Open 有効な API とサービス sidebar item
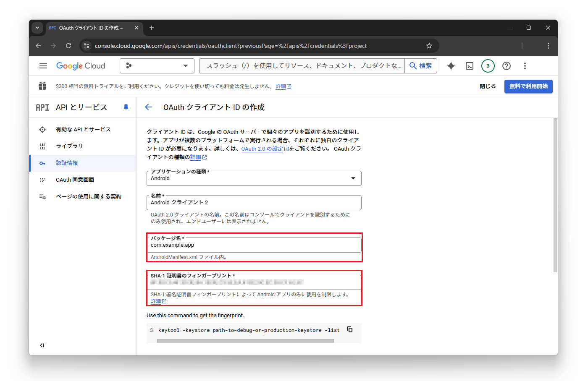This screenshot has width=588, height=381. click(x=83, y=130)
